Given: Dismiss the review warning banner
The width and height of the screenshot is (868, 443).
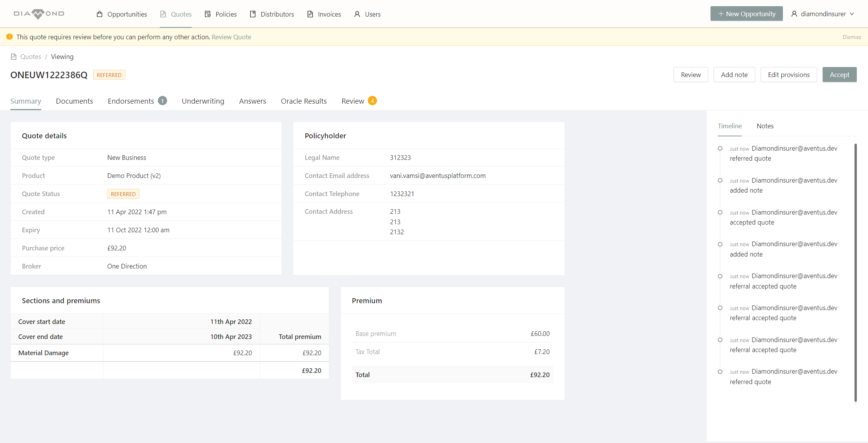Looking at the screenshot, I should pos(851,37).
